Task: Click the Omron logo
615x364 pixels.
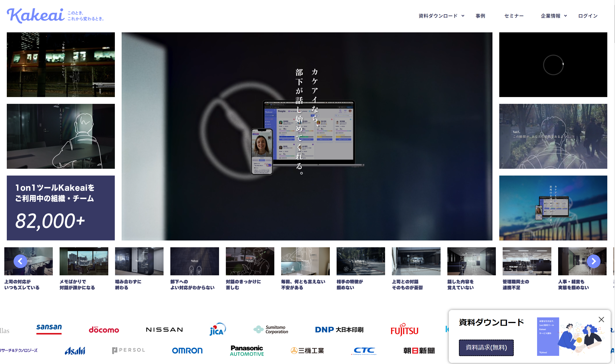Action: tap(187, 350)
